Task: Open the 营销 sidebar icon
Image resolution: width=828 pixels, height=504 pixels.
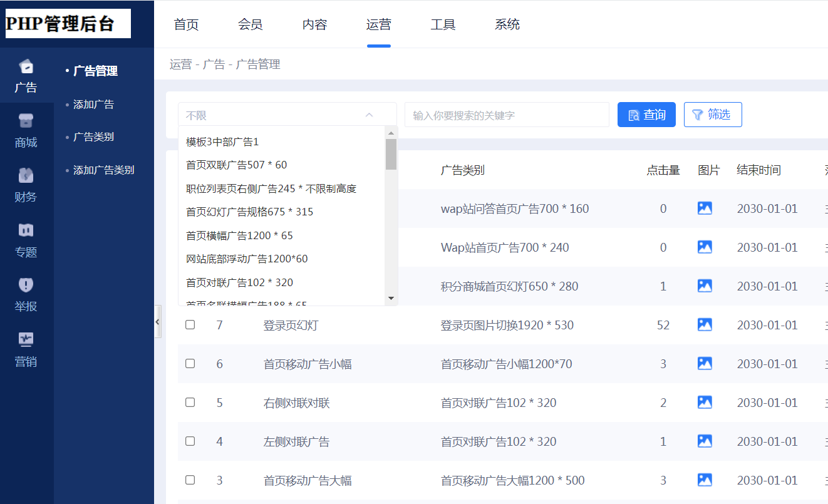Action: [26, 340]
